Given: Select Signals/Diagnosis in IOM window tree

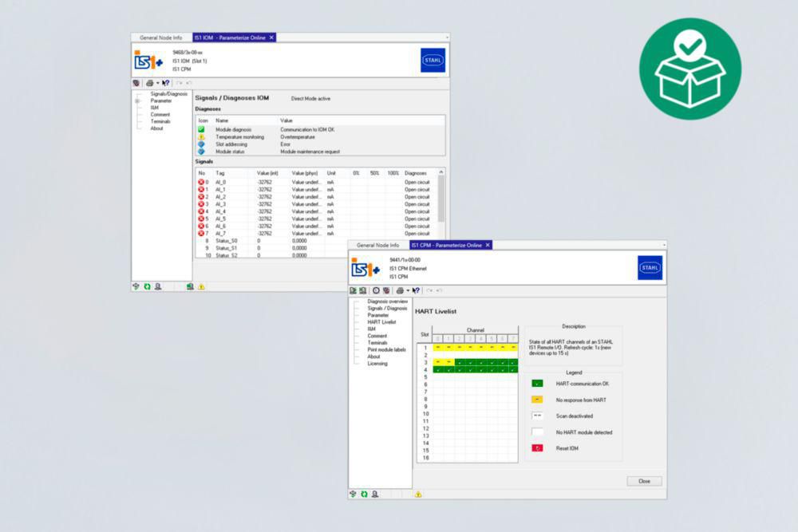Looking at the screenshot, I should (x=169, y=94).
